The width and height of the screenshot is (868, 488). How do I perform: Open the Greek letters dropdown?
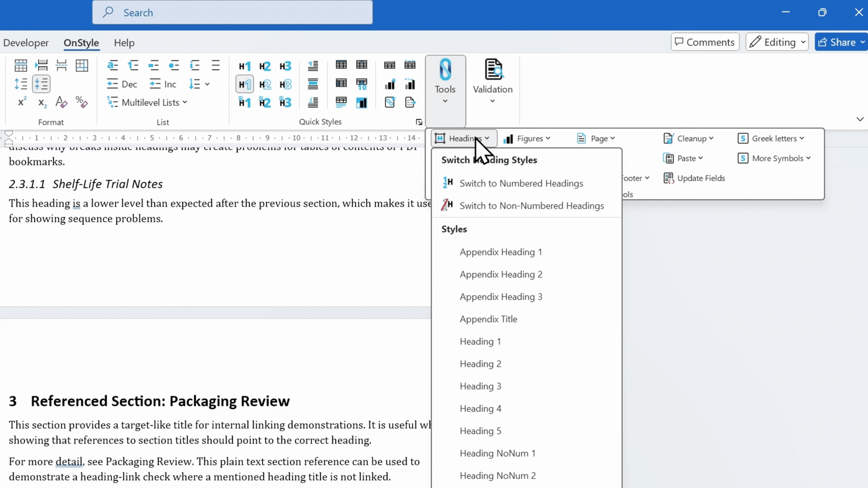point(771,138)
